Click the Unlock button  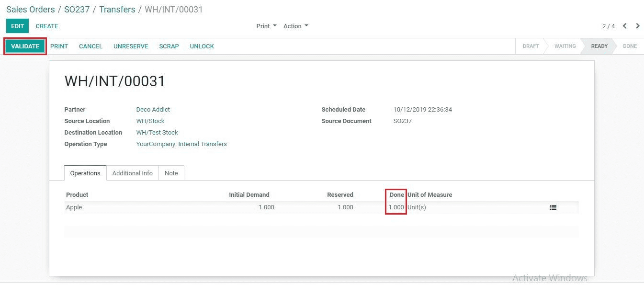(x=202, y=46)
